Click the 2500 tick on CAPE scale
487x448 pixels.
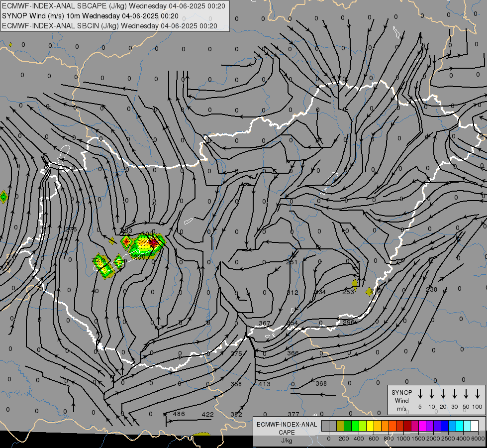[x=448, y=439]
